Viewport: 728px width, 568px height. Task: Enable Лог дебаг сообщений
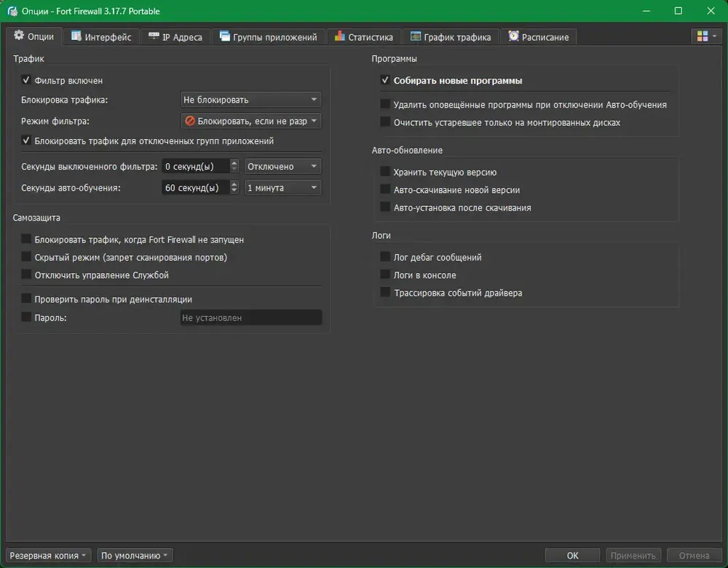tap(385, 256)
